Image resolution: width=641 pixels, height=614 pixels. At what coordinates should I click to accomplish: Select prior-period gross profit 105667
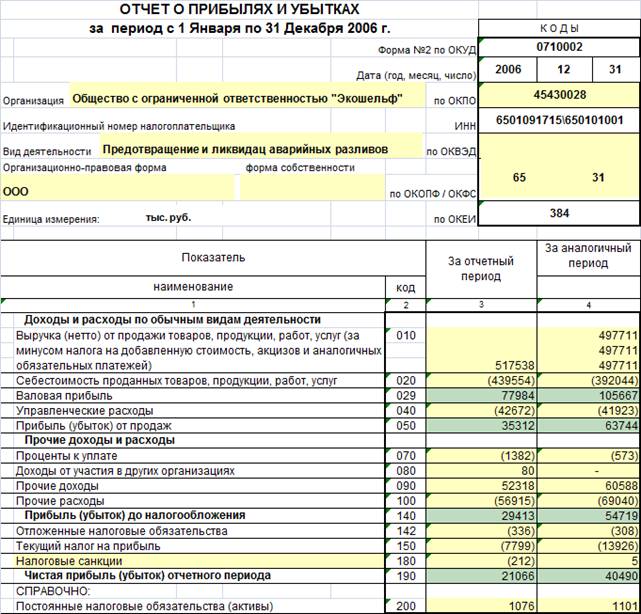[x=588, y=396]
